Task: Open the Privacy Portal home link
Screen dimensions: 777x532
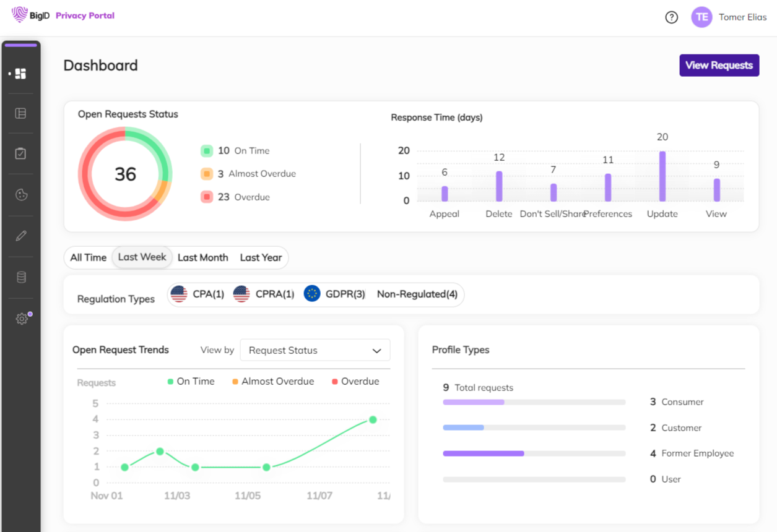Action: [85, 14]
